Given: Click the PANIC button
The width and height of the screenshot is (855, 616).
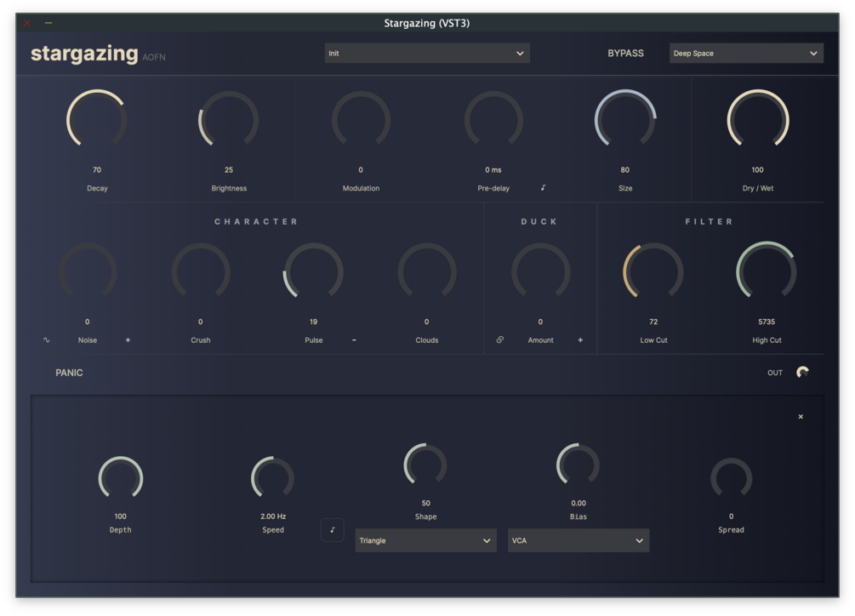Looking at the screenshot, I should tap(69, 373).
